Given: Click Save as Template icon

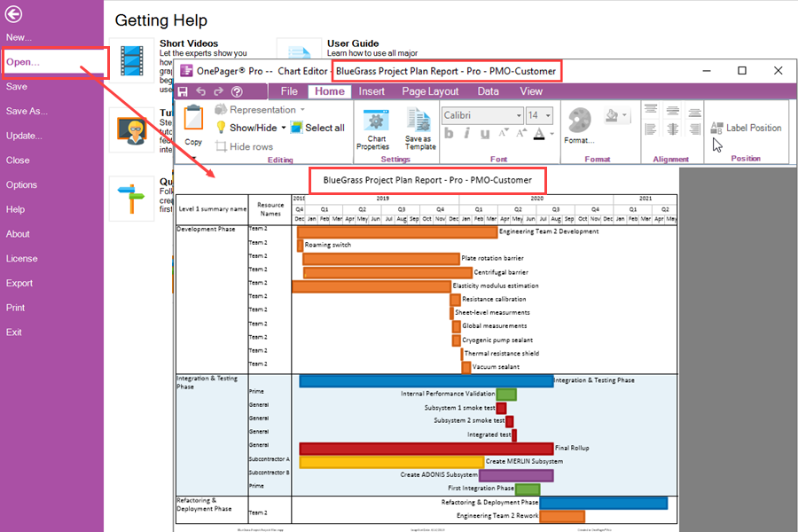Looking at the screenshot, I should point(420,128).
